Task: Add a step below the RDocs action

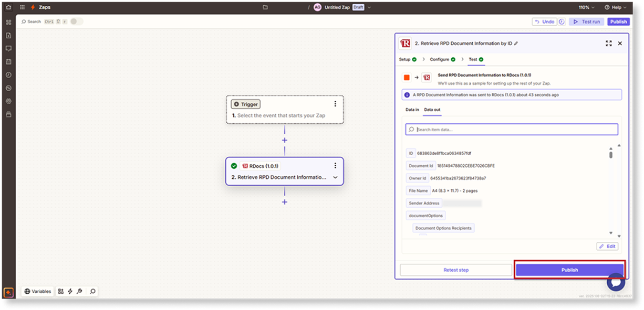Action: [285, 202]
